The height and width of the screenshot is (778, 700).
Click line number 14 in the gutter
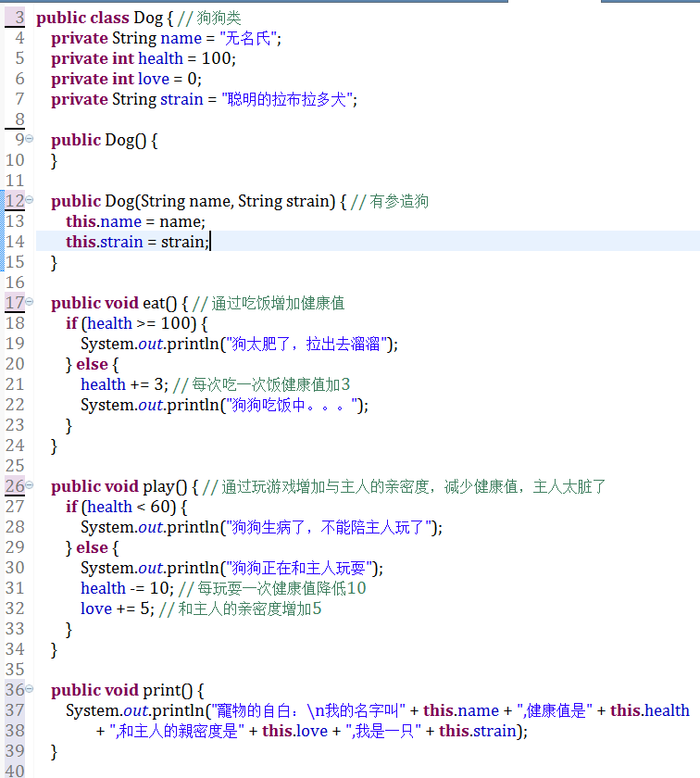15,242
